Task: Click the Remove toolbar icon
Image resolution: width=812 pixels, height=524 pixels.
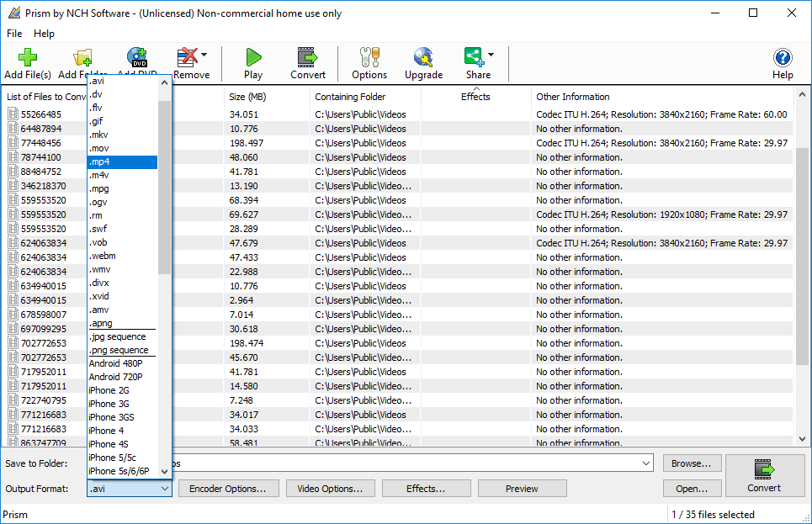Action: pos(188,57)
